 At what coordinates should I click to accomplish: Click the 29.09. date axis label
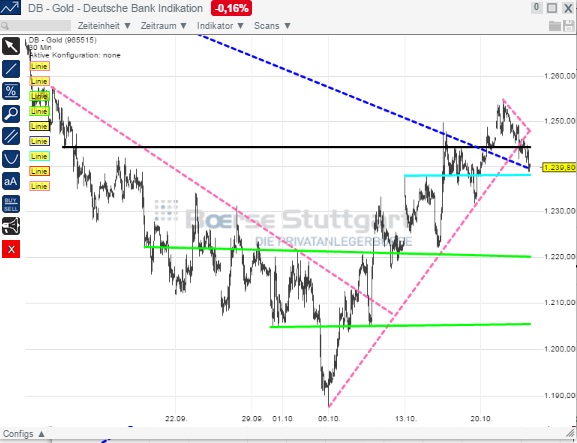[x=252, y=419]
